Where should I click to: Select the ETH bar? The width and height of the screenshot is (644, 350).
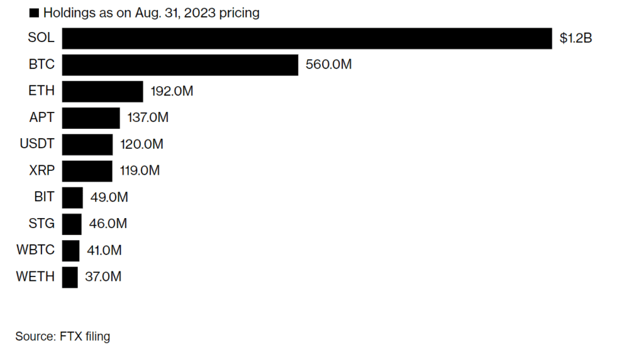[x=103, y=91]
